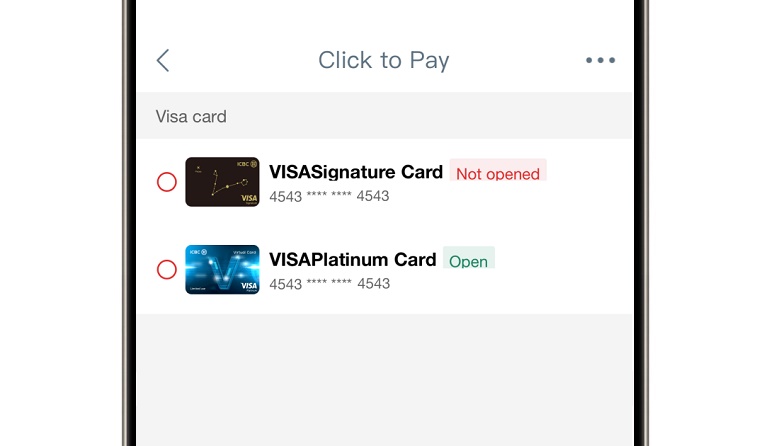
Task: Click the VISA logo on the blue card
Action: click(248, 286)
